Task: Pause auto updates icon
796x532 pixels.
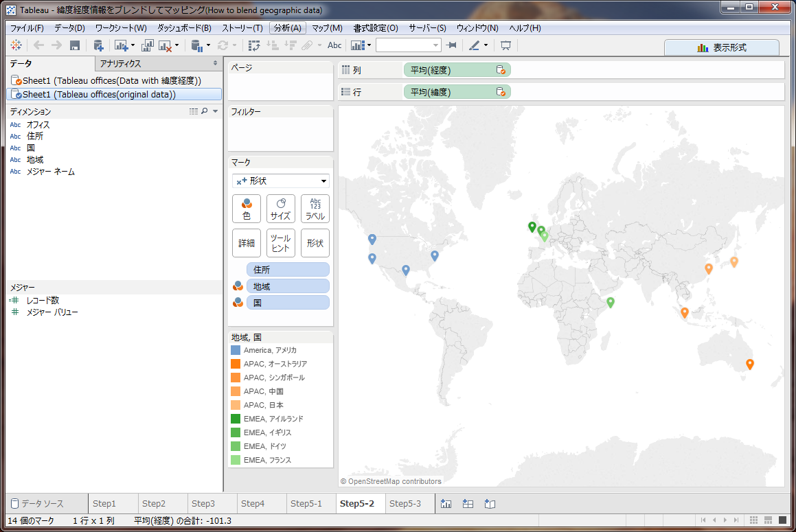Action: click(x=197, y=46)
